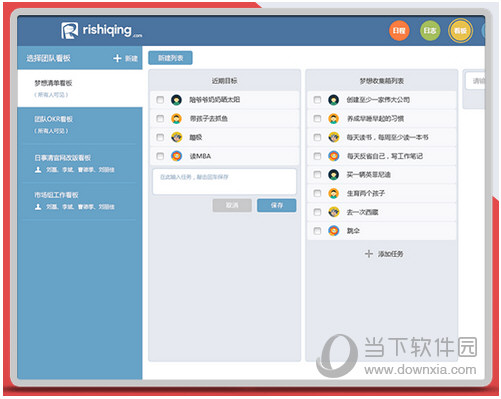Open the 去一次西藏 task text
Image resolution: width=501 pixels, height=399 pixels.
coord(362,212)
